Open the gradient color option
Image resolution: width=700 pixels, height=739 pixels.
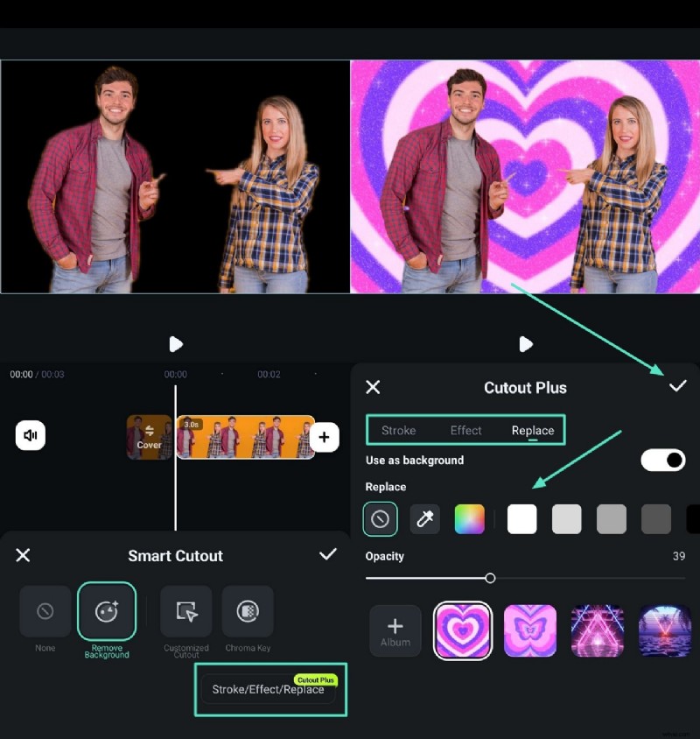pos(470,518)
